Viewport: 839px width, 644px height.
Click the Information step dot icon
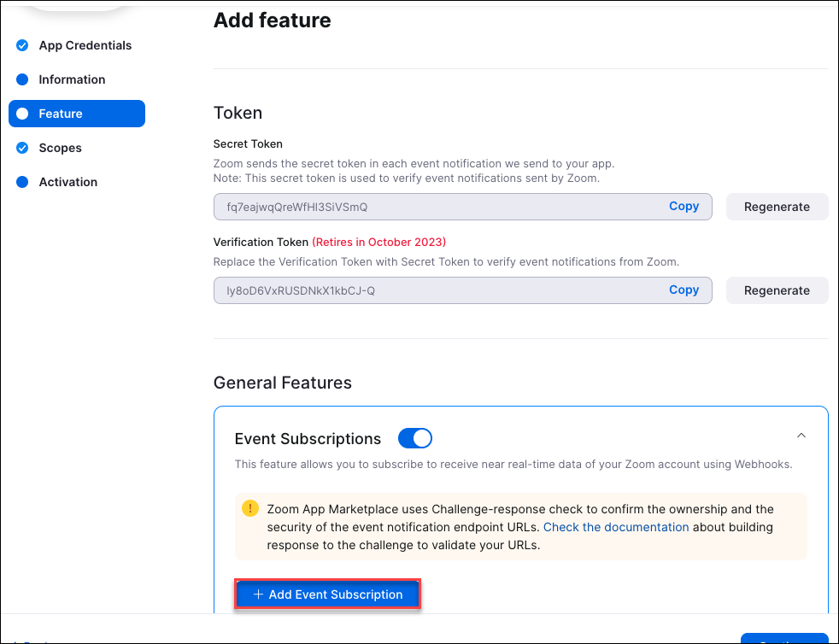[22, 79]
